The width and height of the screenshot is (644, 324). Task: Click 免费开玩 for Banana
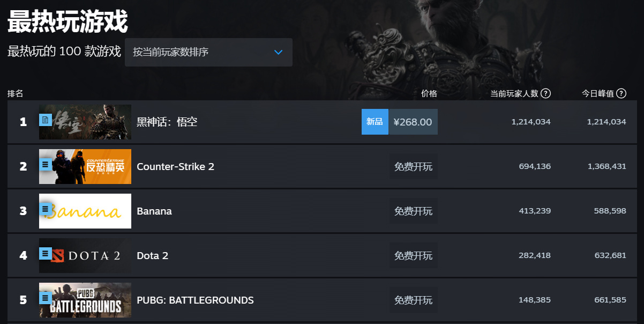coord(413,211)
